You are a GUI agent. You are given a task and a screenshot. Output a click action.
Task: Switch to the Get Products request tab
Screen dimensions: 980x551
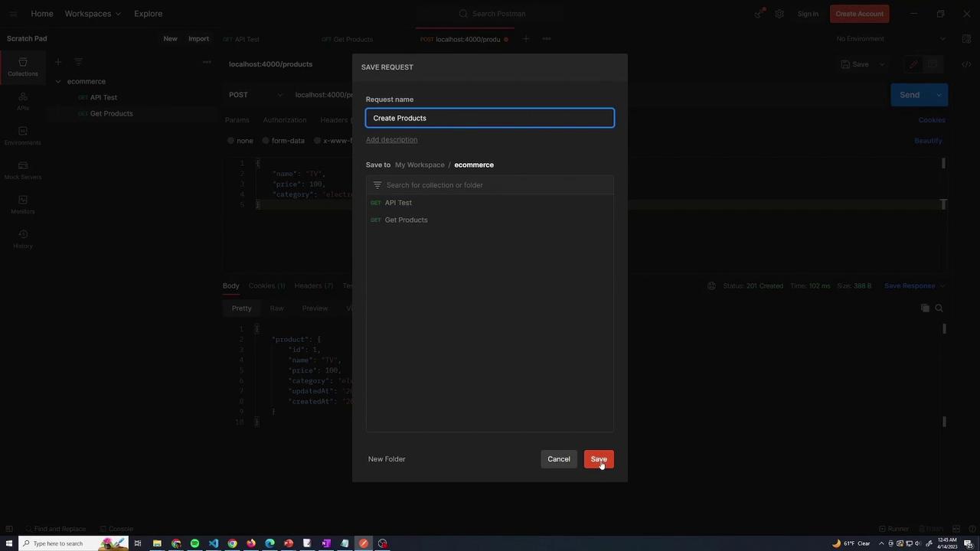[347, 39]
